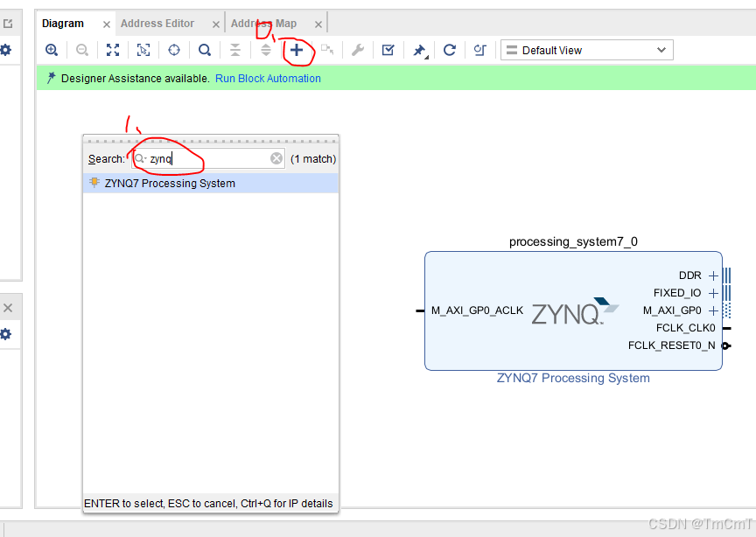Expand the DDR interface plus sign
Screen dimensions: 756x537
pos(714,275)
